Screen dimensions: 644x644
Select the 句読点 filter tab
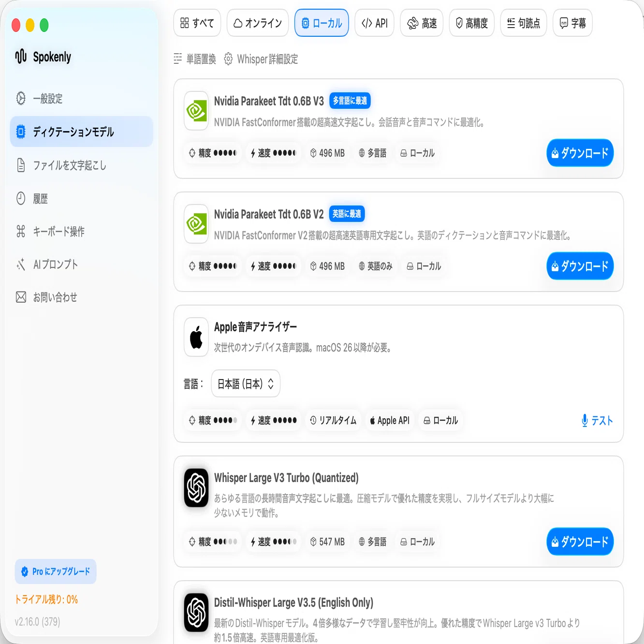coord(524,23)
